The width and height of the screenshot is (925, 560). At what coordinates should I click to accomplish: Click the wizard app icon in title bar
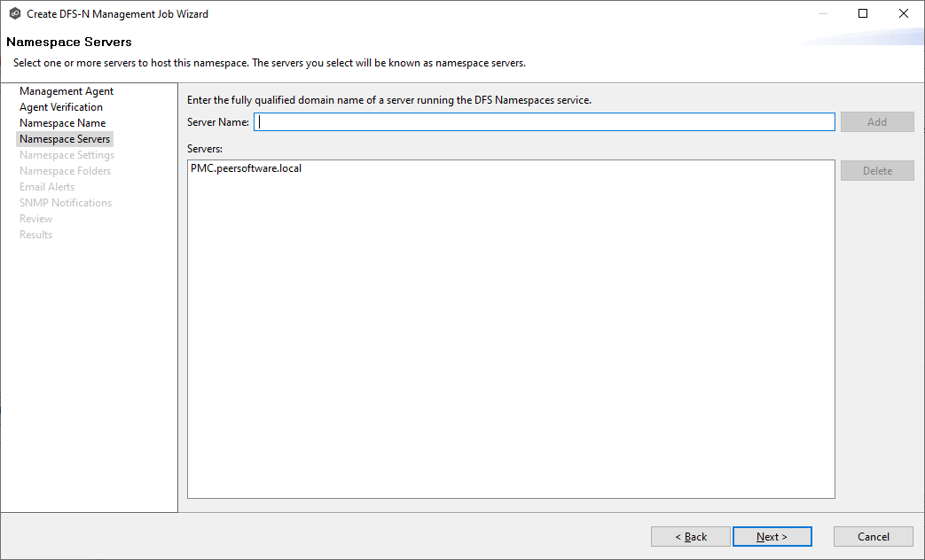(x=15, y=13)
